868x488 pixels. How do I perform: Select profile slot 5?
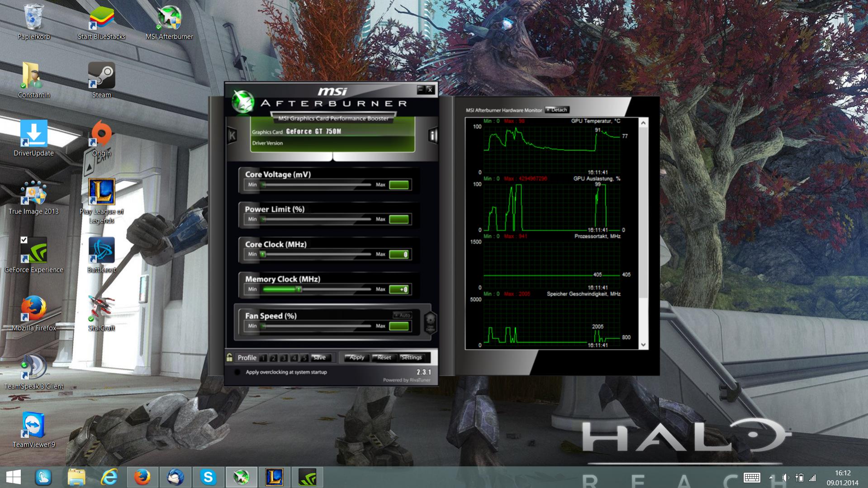click(304, 358)
